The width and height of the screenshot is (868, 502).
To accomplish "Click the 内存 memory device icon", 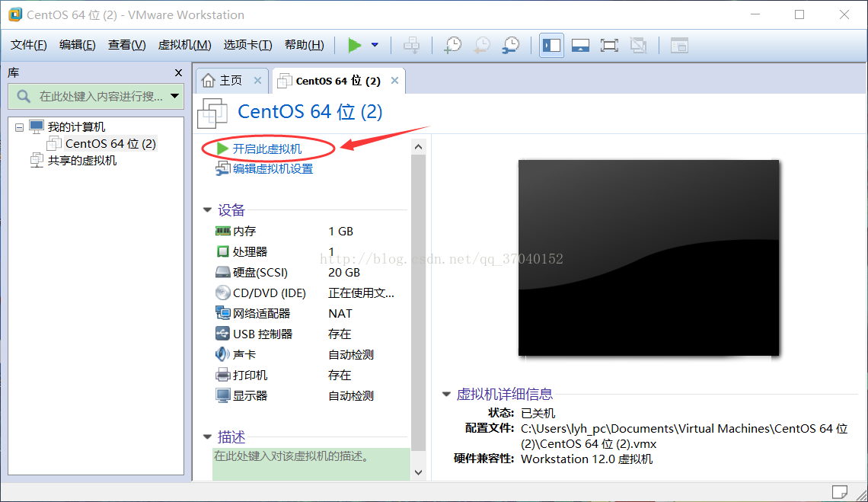I will pyautogui.click(x=222, y=231).
